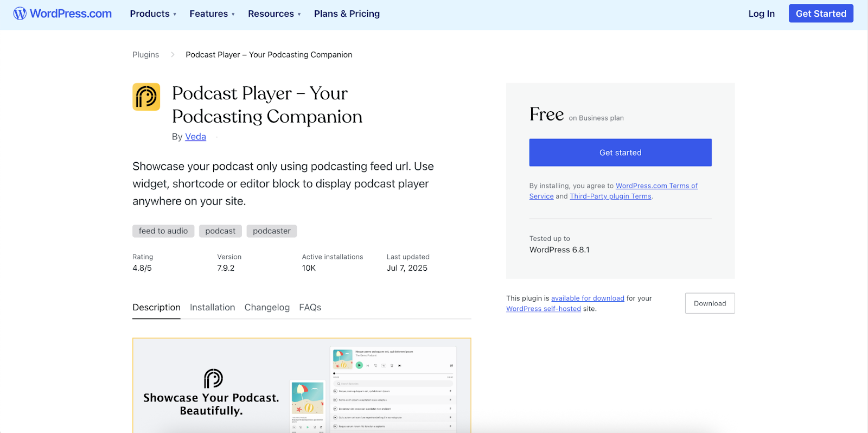Expand the Resources dropdown menu
868x433 pixels.
(274, 14)
